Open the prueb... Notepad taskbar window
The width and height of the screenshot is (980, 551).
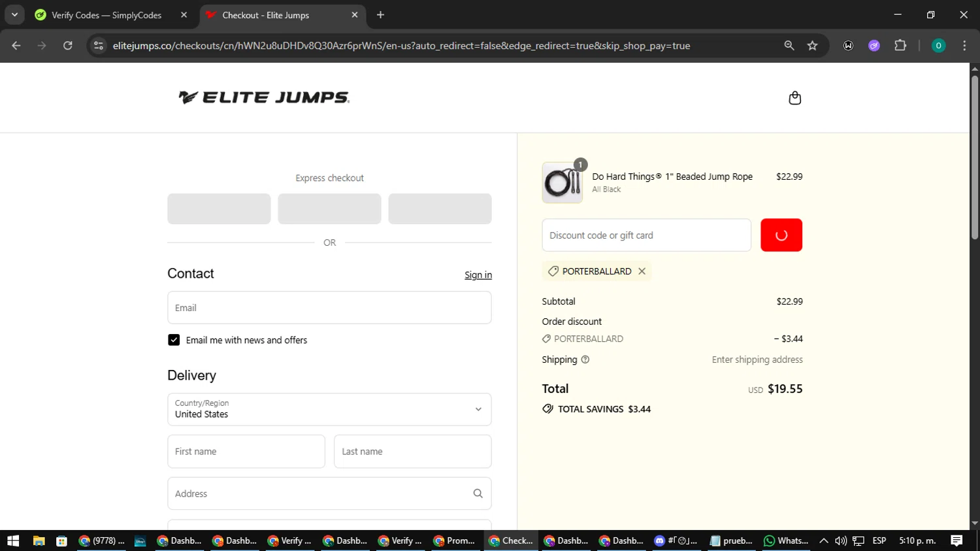point(731,541)
